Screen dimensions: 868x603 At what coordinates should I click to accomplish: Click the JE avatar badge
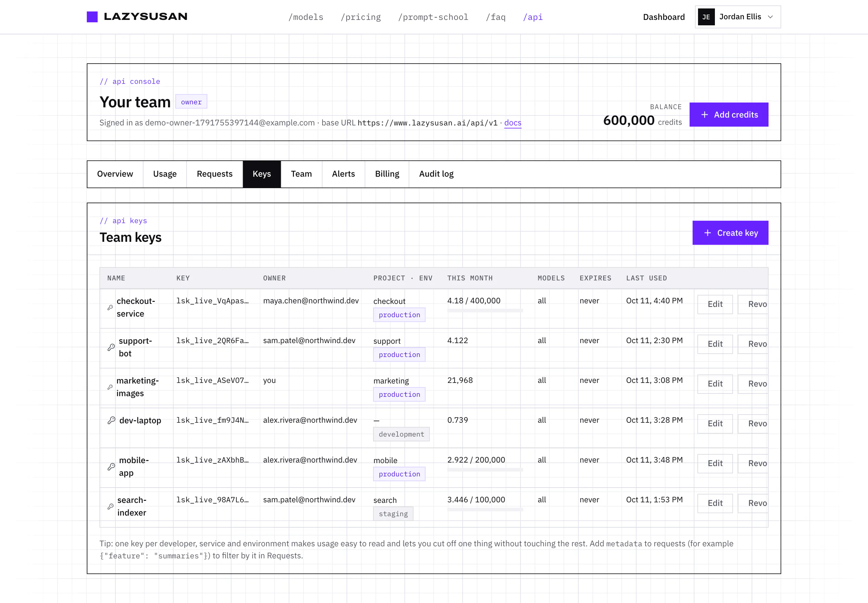(x=706, y=17)
